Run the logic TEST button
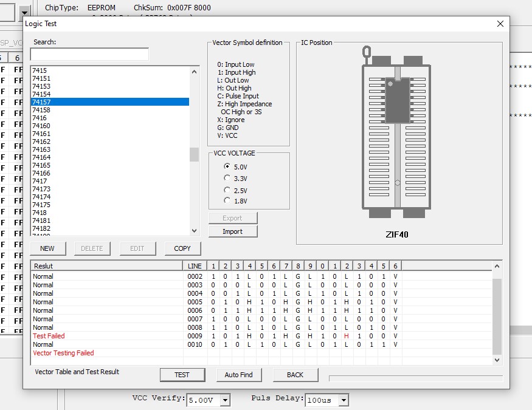 [182, 375]
